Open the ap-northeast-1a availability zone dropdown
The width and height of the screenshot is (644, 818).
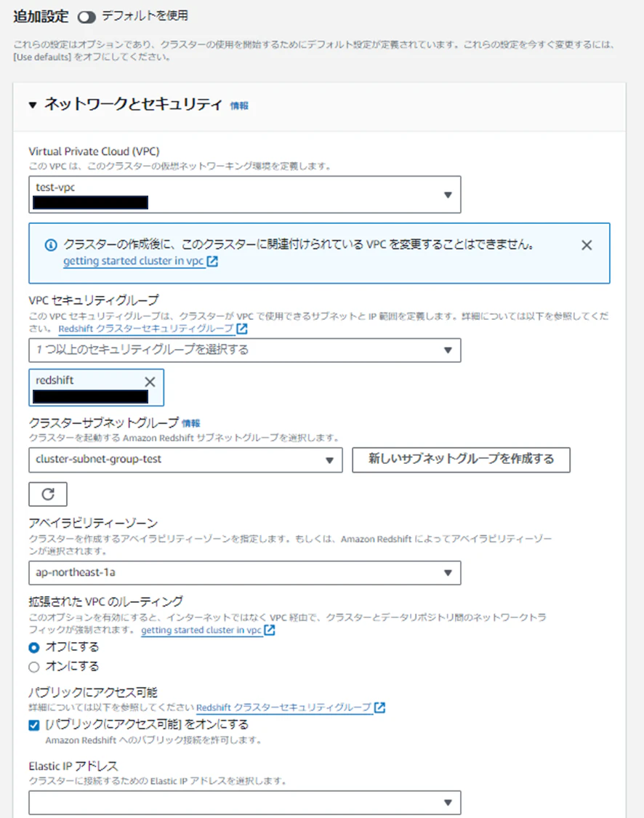click(244, 573)
